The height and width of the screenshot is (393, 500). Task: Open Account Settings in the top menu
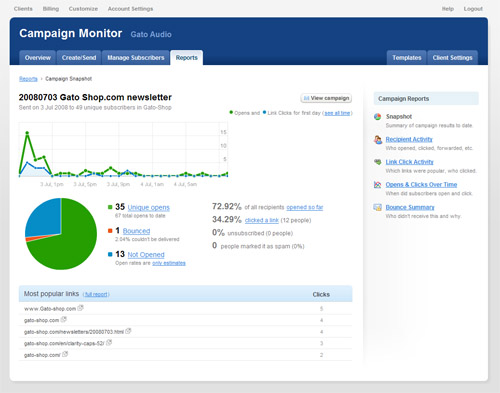point(130,9)
